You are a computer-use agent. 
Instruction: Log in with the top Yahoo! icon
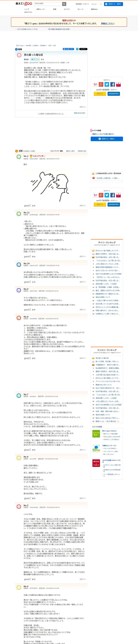click(95, 84)
